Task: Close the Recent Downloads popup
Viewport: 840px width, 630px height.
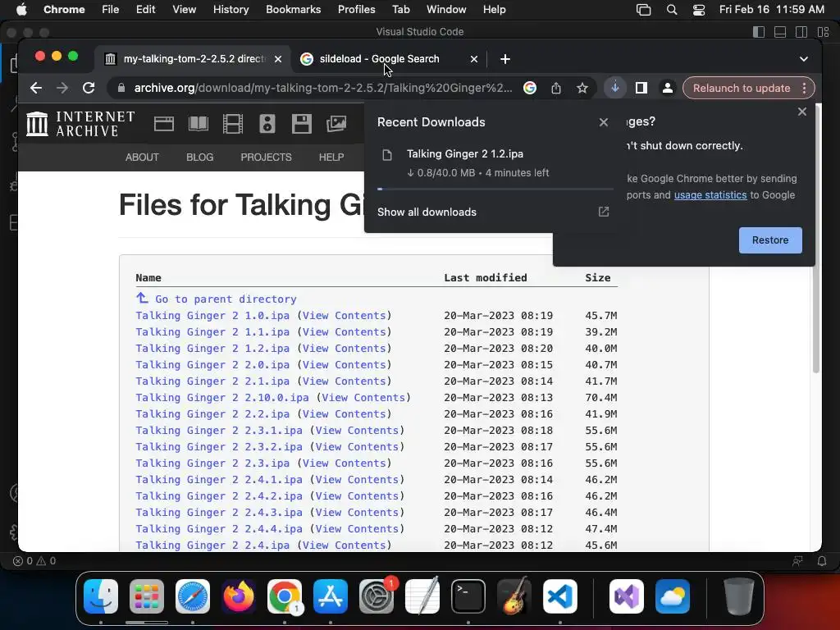Action: 604,123
